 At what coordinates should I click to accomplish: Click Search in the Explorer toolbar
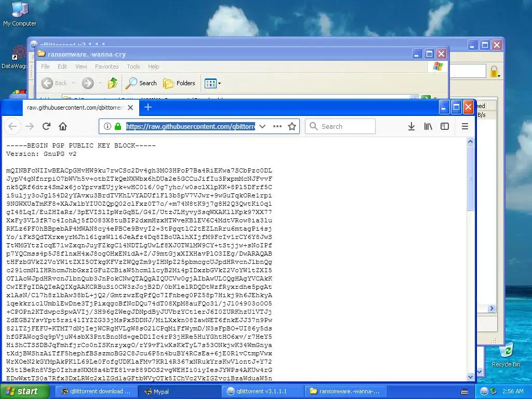click(141, 83)
